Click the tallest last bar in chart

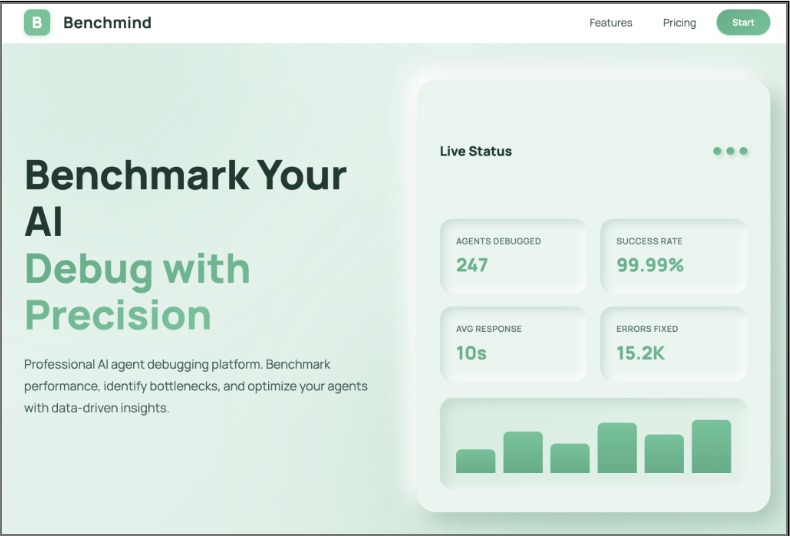[711, 446]
